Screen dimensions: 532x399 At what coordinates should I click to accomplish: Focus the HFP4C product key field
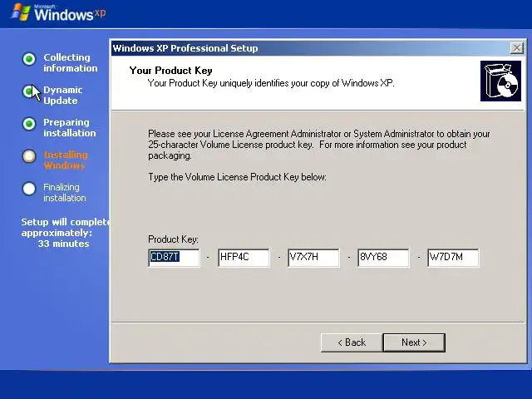(x=244, y=258)
